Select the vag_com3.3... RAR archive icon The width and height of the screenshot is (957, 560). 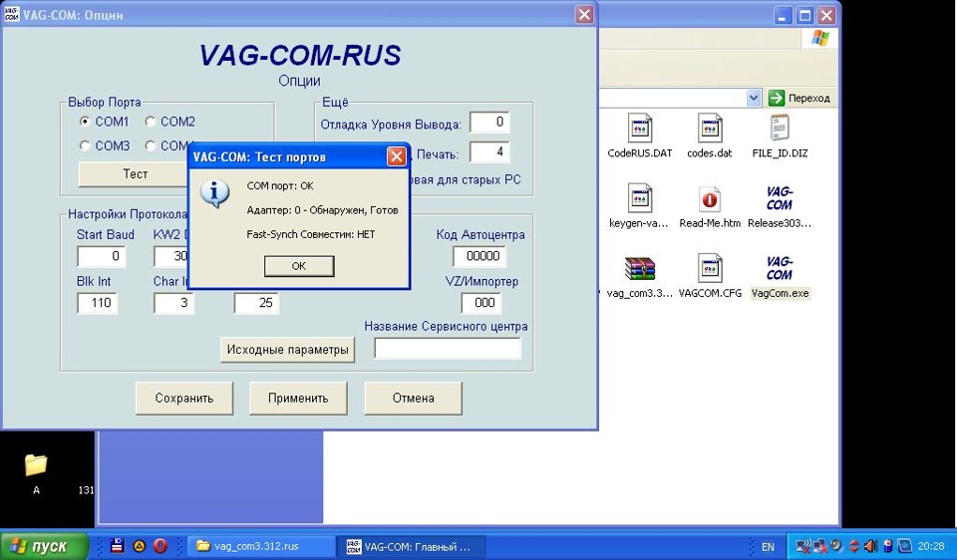click(640, 268)
